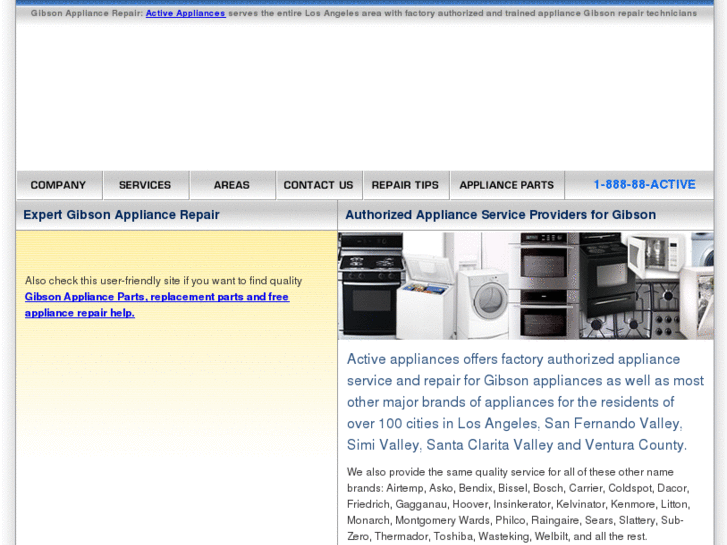727x545 pixels.
Task: Open the COMPANY menu item
Action: tap(59, 185)
